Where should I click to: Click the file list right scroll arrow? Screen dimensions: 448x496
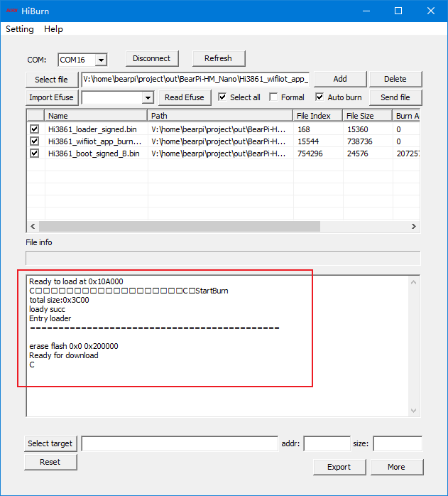tap(414, 227)
